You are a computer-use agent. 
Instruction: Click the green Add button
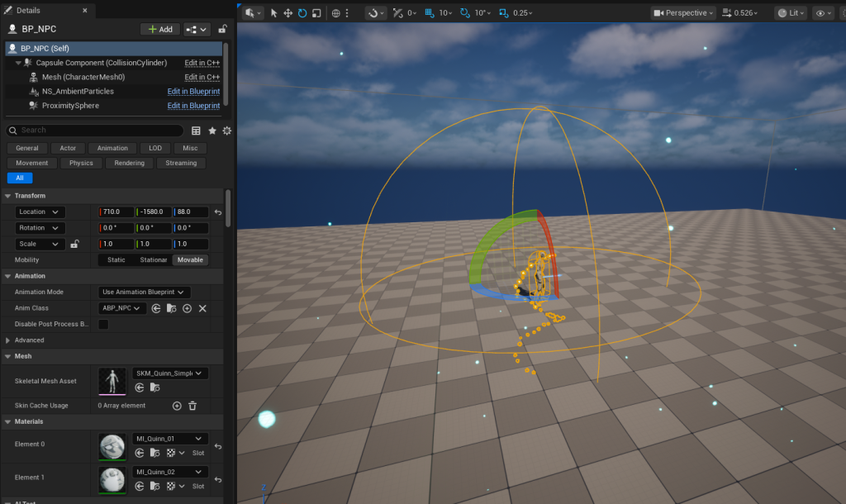coord(159,28)
